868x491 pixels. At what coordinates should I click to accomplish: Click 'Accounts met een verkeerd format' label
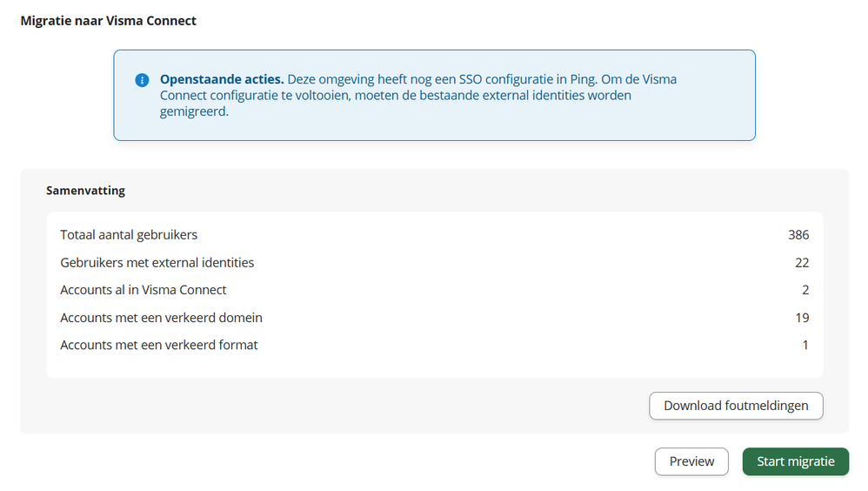pyautogui.click(x=159, y=345)
